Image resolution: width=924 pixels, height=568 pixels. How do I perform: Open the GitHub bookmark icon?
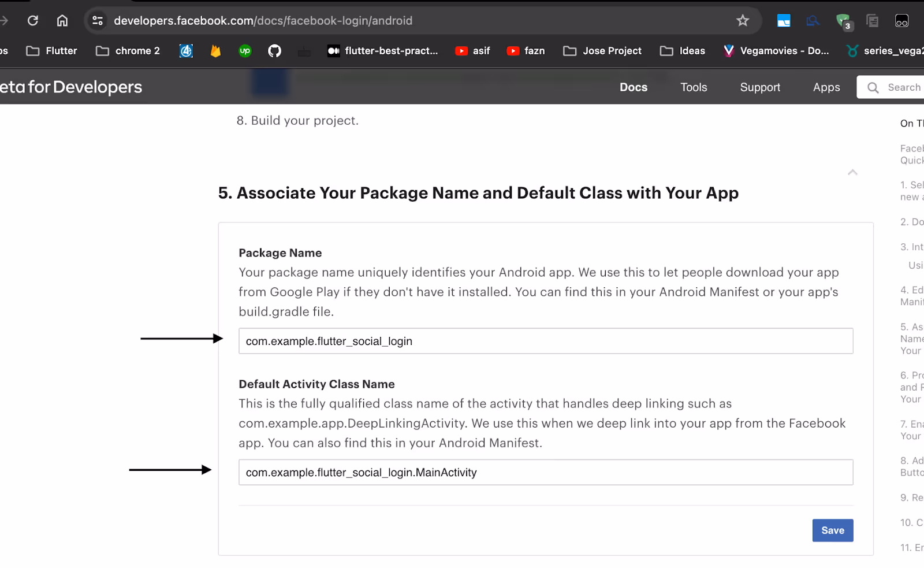click(275, 51)
